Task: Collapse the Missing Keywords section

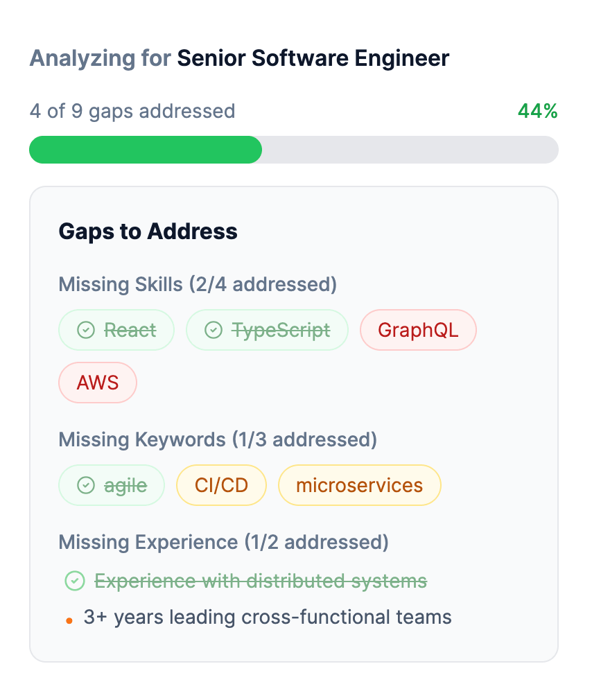Action: click(218, 439)
